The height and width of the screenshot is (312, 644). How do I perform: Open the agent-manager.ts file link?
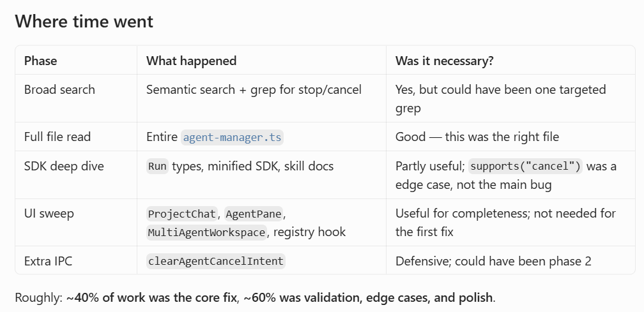click(232, 137)
